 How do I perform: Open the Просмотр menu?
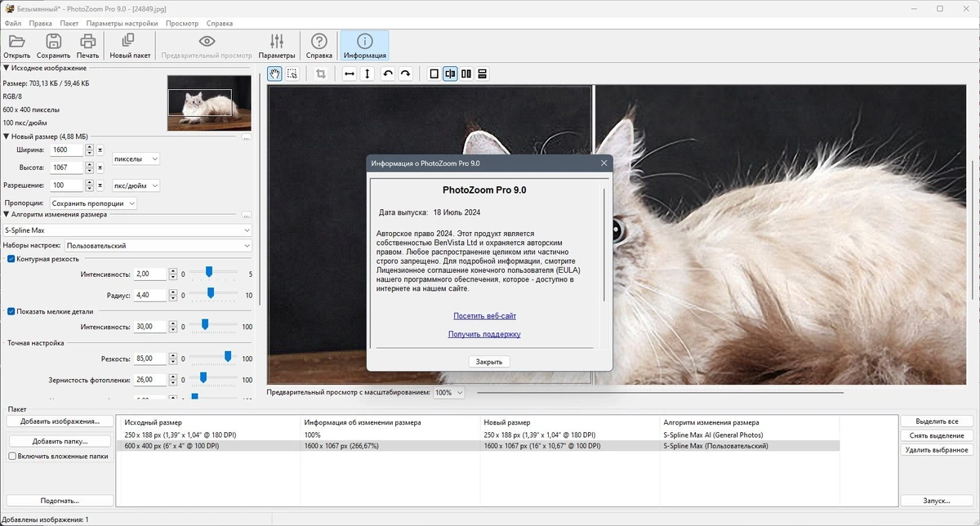click(x=181, y=24)
